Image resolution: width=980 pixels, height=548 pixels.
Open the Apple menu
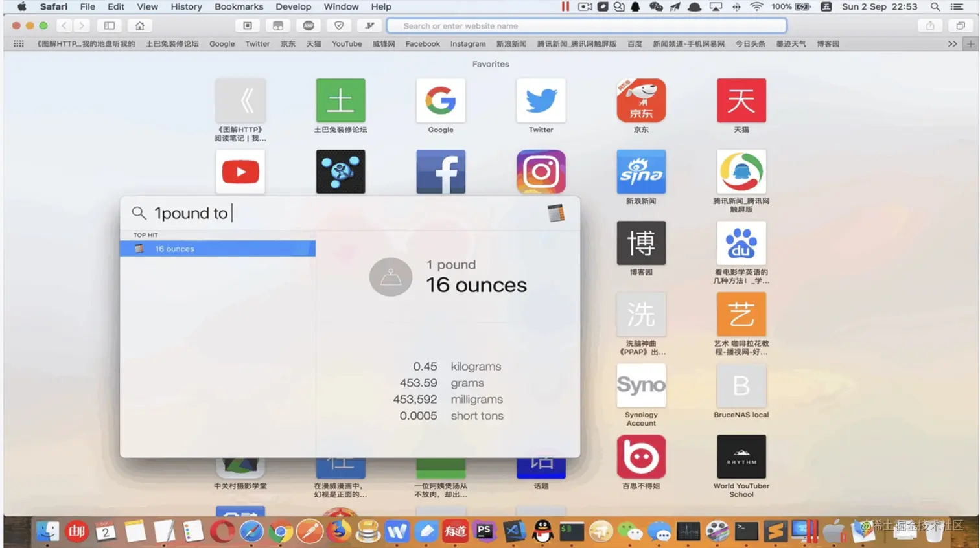[21, 6]
